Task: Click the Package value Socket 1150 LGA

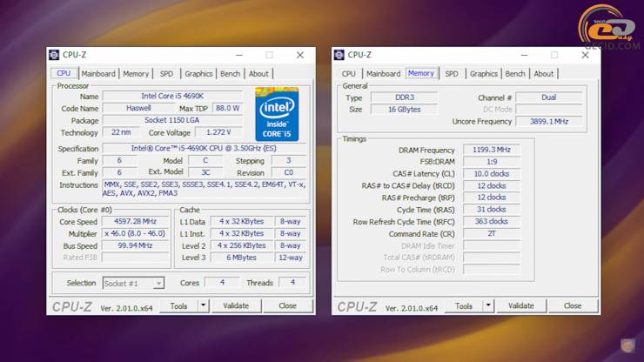Action: click(x=172, y=120)
